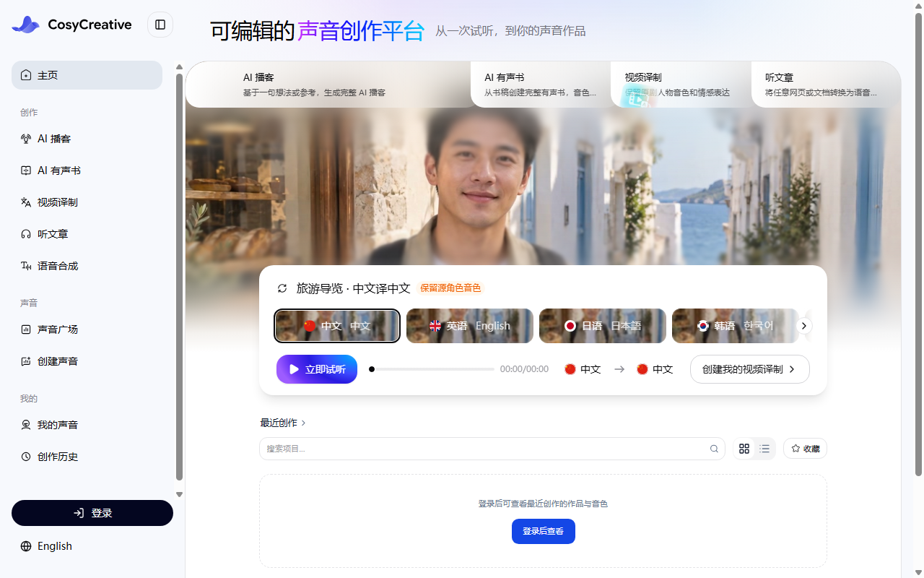Open the AI 播客 feature tab
The height and width of the screenshot is (578, 924).
(328, 85)
